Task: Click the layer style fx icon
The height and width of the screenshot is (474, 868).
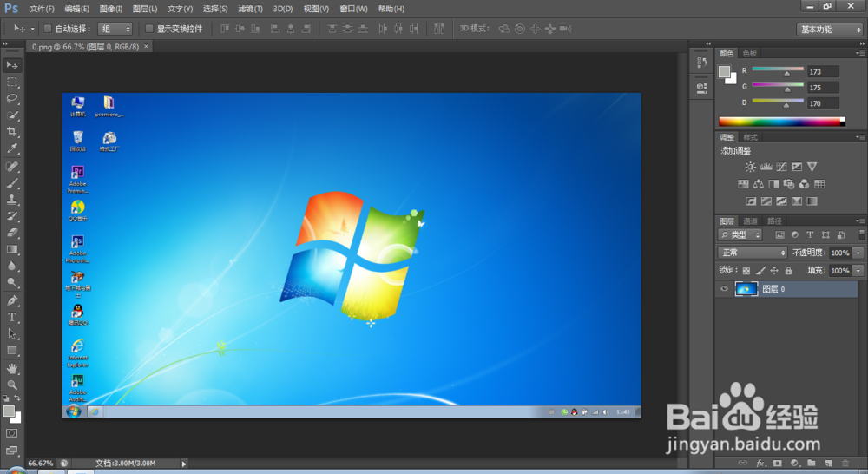Action: (760, 463)
